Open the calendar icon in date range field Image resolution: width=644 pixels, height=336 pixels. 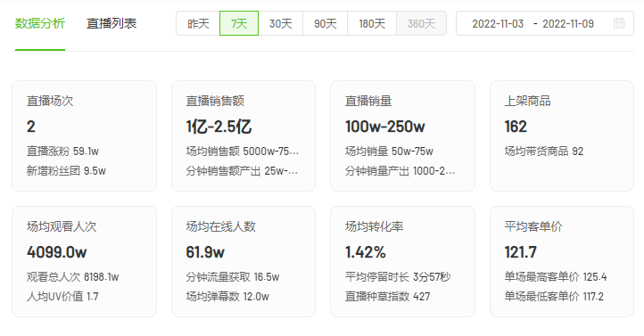pos(619,23)
